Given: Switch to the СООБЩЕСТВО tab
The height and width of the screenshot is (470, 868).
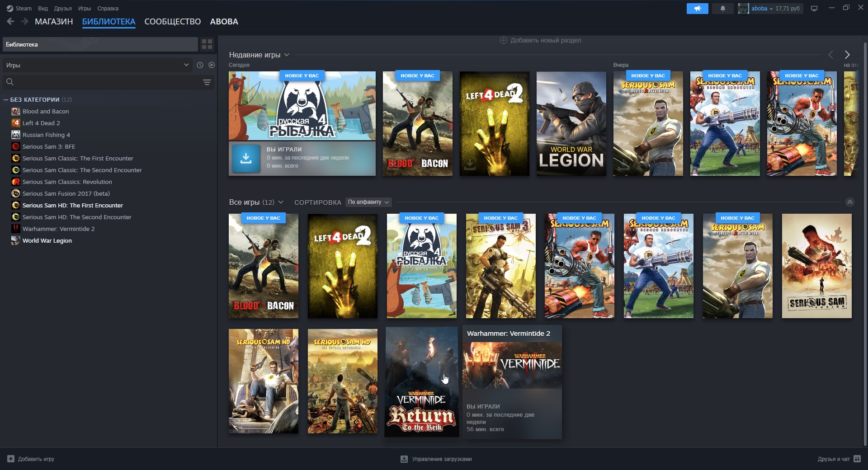Looking at the screenshot, I should tap(173, 21).
